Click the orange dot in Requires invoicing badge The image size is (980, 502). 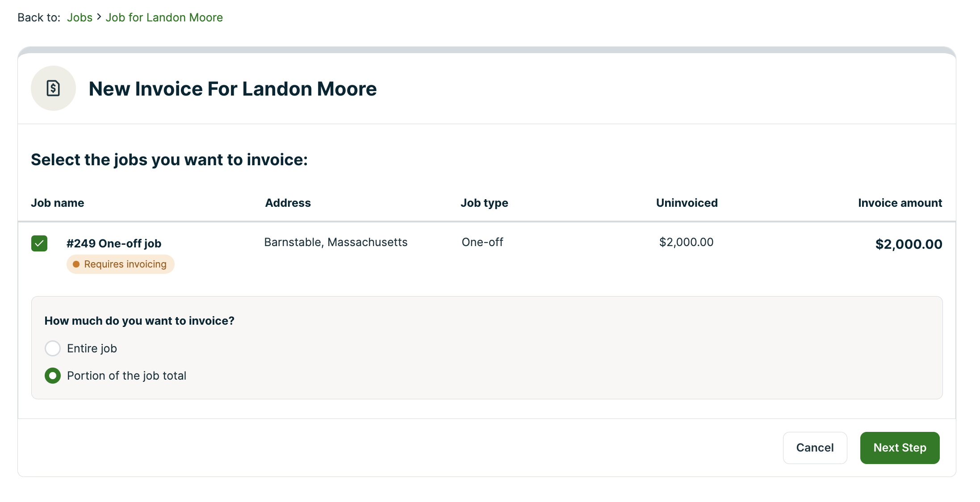click(x=76, y=264)
